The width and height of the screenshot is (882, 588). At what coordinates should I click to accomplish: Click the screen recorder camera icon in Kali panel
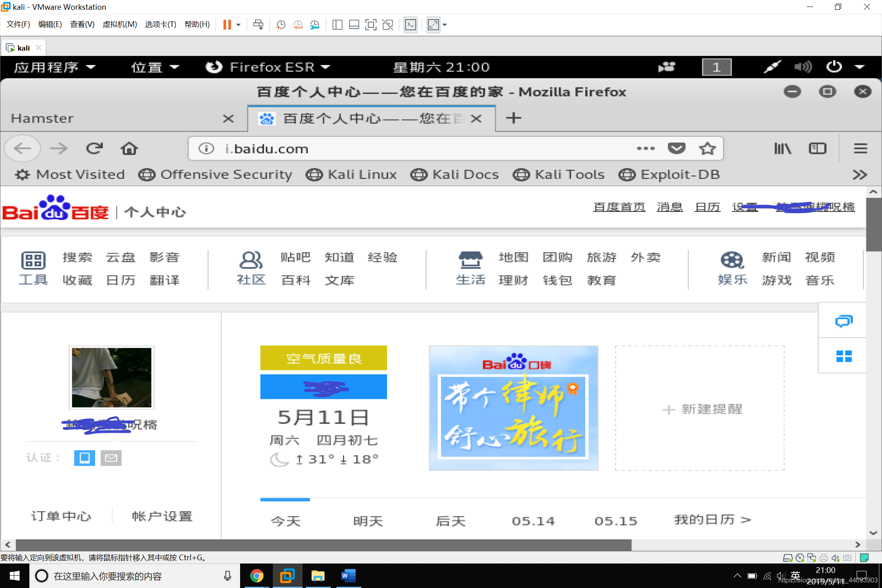(x=666, y=67)
